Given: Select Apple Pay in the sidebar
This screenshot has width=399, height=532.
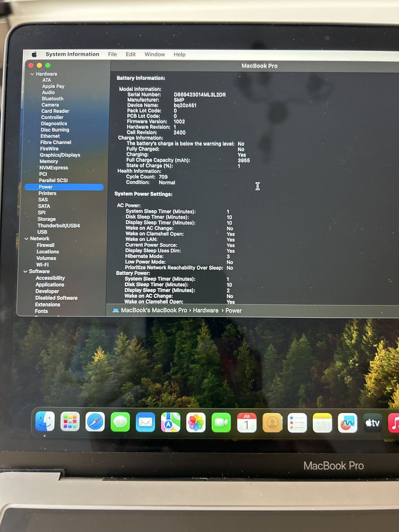Looking at the screenshot, I should [53, 86].
